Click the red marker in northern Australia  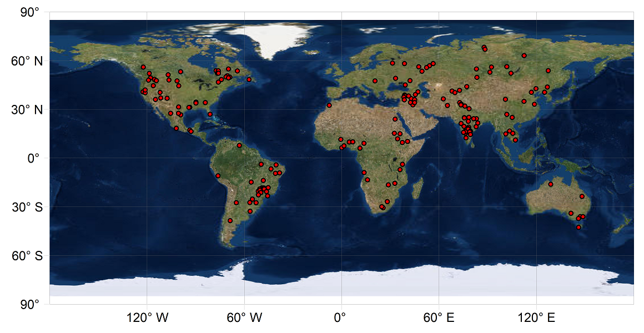pos(550,184)
